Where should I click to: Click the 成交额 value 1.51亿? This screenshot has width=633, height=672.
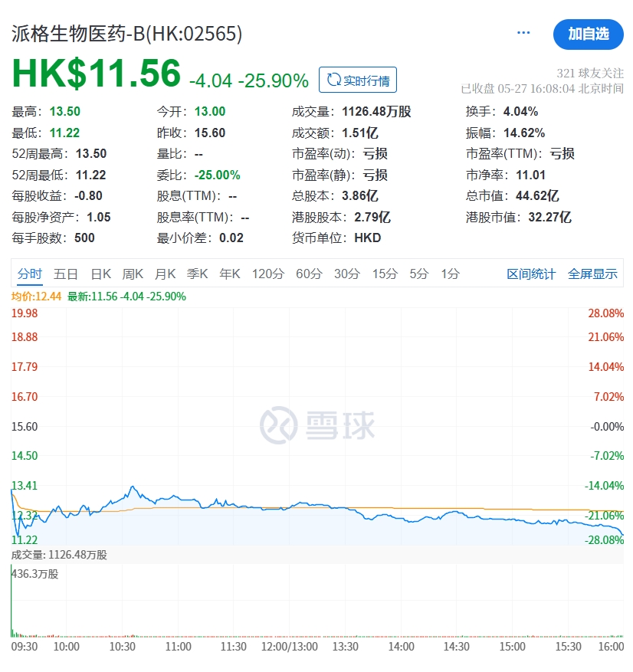(360, 133)
